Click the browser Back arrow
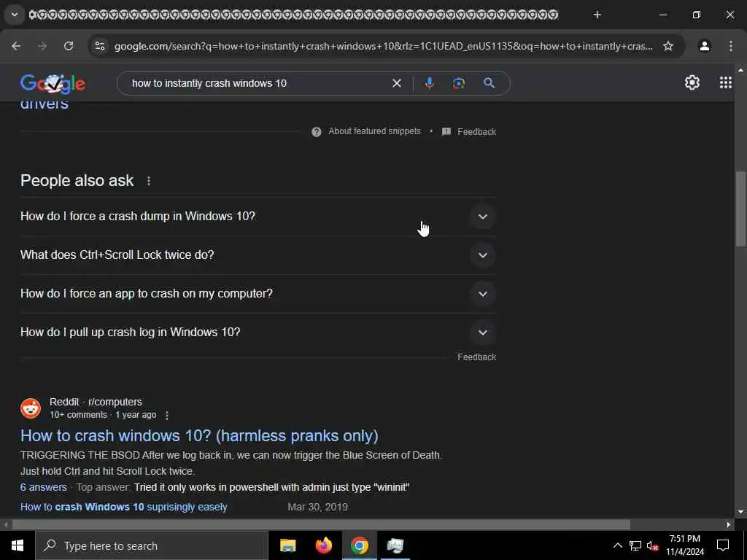747x560 pixels. click(x=16, y=46)
